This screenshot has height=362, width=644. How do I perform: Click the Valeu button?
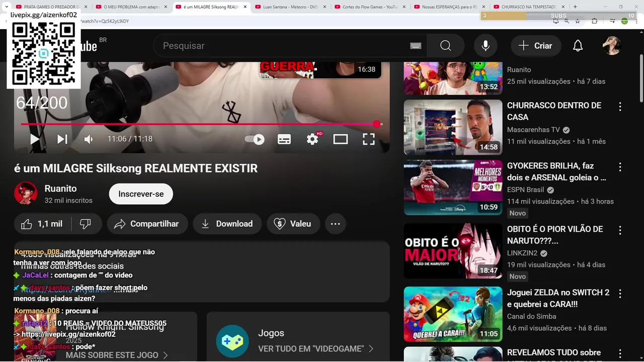293,224
